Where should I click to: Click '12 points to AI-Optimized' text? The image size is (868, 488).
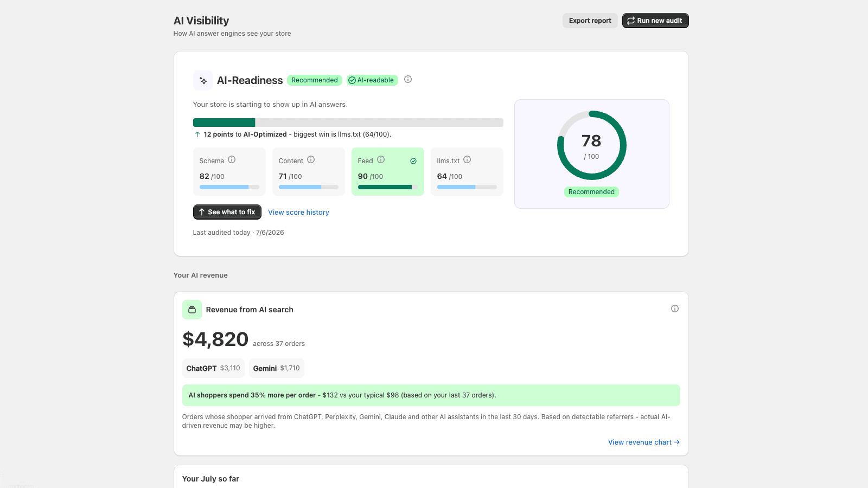(x=245, y=134)
